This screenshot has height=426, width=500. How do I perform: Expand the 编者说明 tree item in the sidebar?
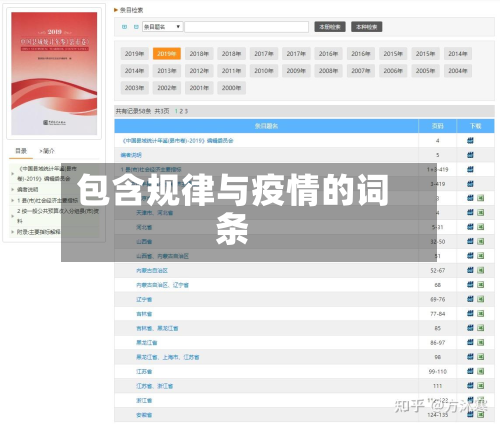(13, 190)
